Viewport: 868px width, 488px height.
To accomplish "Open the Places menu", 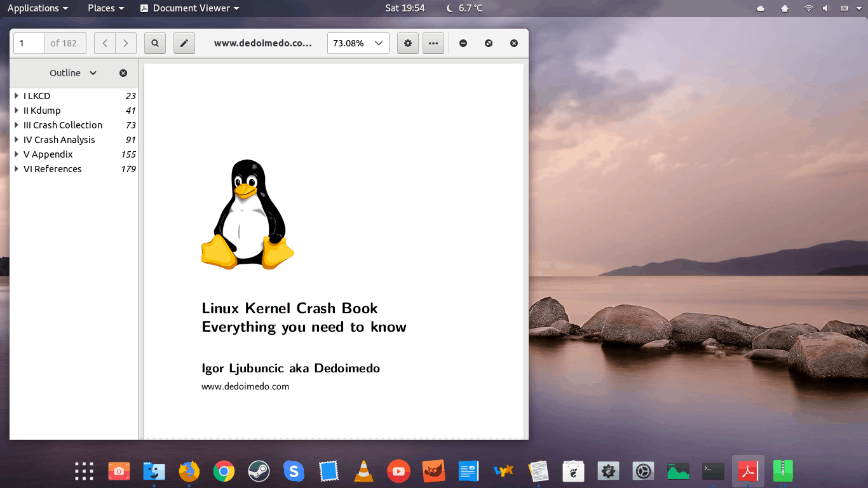I will click(x=105, y=8).
